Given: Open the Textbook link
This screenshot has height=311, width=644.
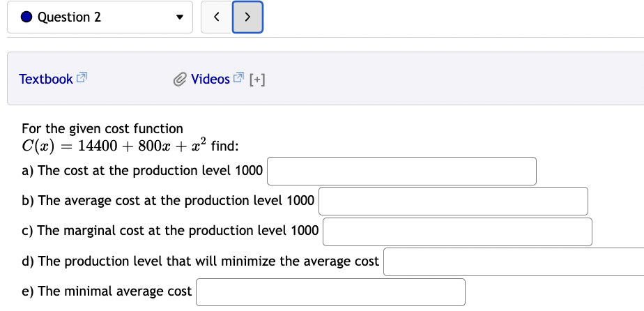Looking at the screenshot, I should (x=46, y=79).
